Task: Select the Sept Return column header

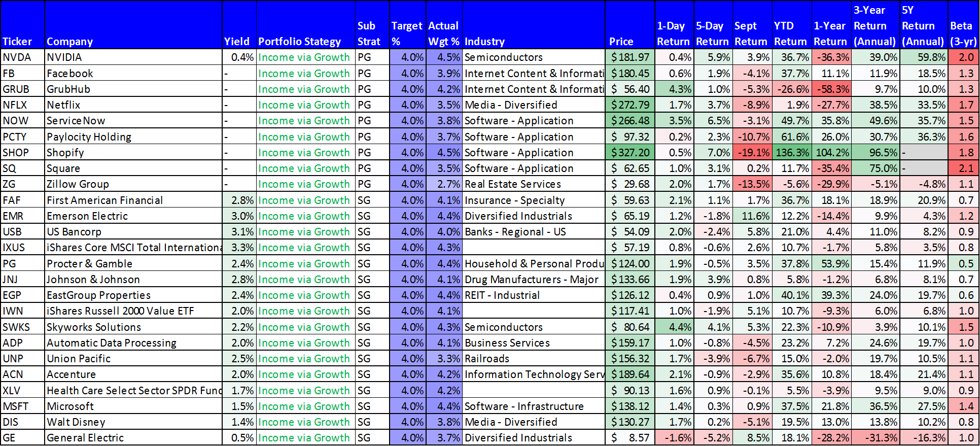Action: 752,25
